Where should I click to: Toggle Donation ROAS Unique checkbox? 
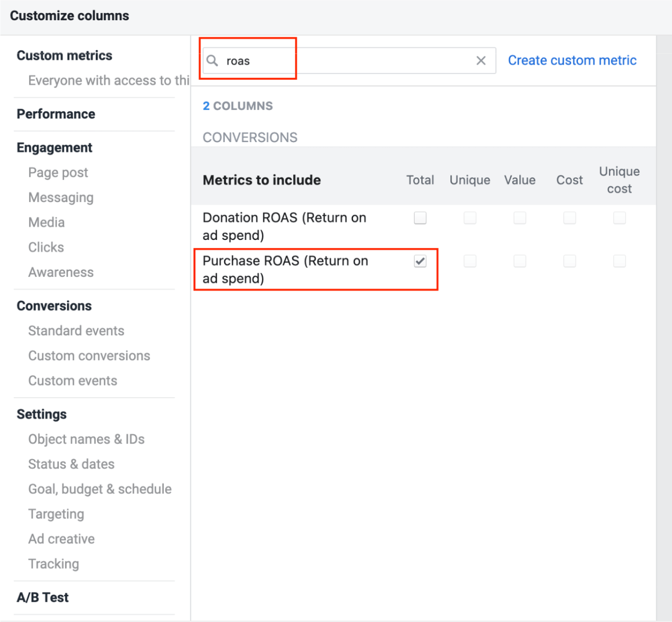tap(470, 218)
